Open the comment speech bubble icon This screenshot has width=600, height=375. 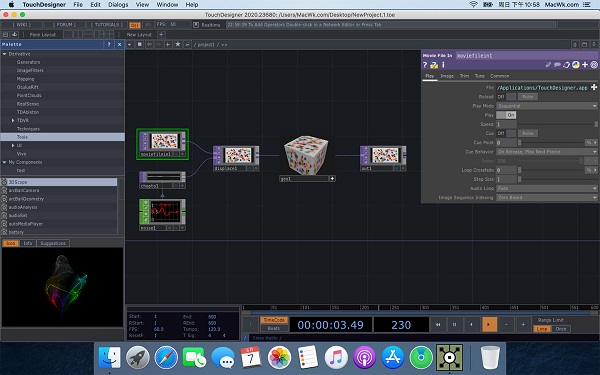(x=558, y=65)
